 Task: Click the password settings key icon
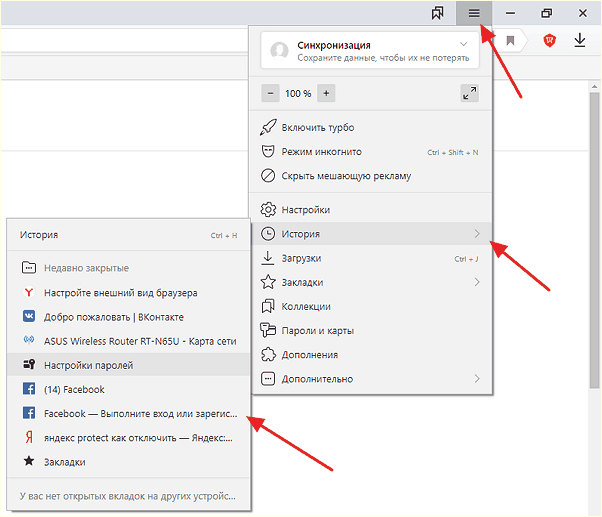[29, 364]
